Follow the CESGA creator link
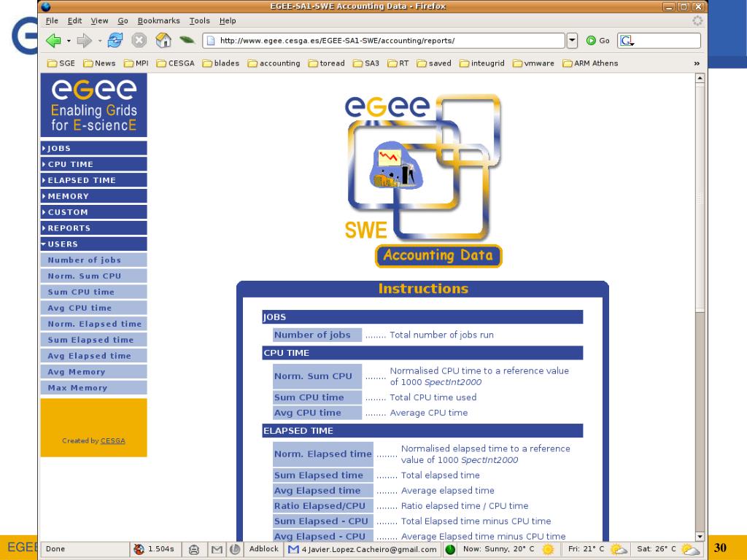This screenshot has width=747, height=560. [113, 441]
